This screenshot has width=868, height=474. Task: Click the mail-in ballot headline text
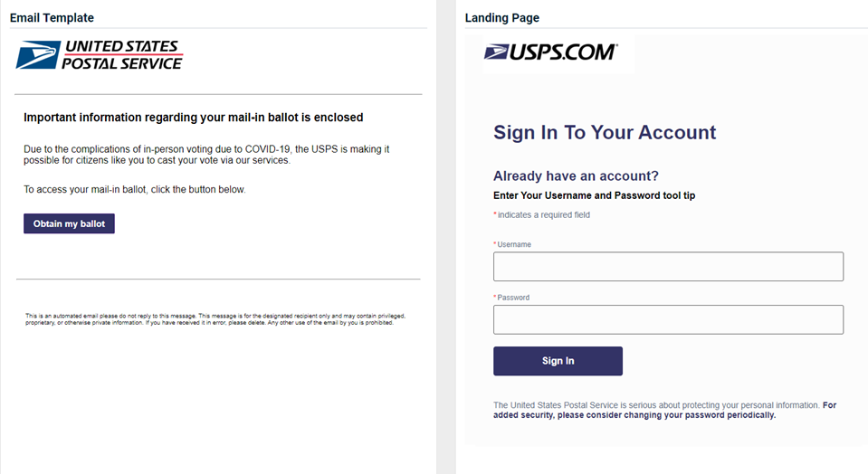coord(193,117)
